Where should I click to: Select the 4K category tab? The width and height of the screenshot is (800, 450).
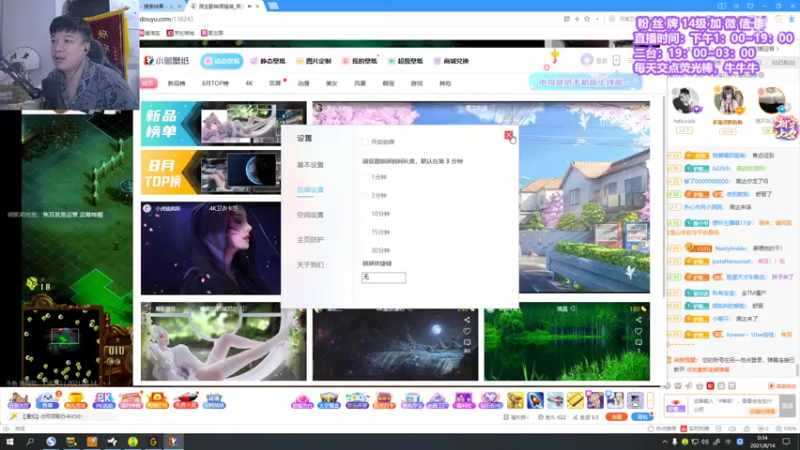click(x=249, y=83)
